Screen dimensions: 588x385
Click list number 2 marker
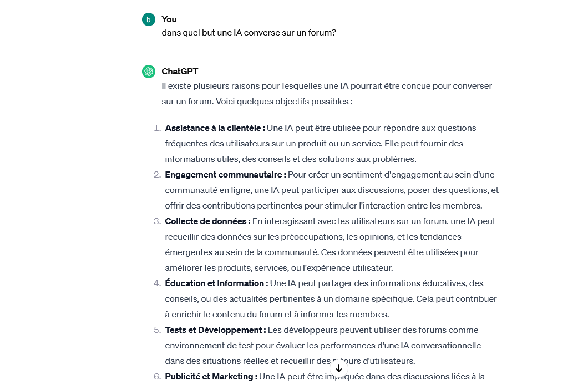click(157, 175)
